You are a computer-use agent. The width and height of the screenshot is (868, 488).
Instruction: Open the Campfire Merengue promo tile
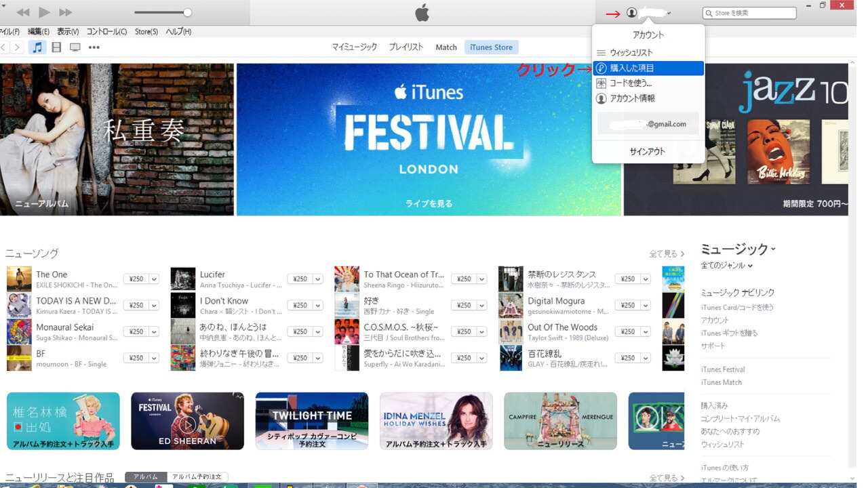(561, 421)
